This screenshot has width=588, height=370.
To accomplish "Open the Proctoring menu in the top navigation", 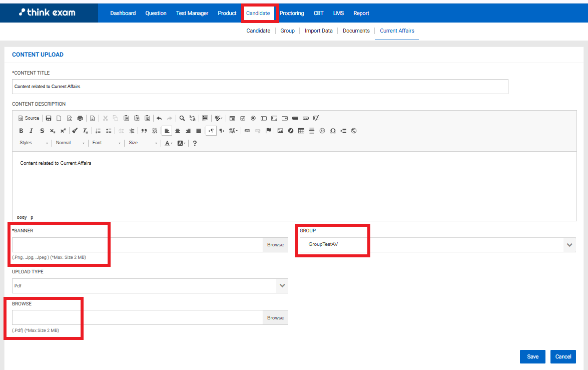I will click(x=292, y=13).
